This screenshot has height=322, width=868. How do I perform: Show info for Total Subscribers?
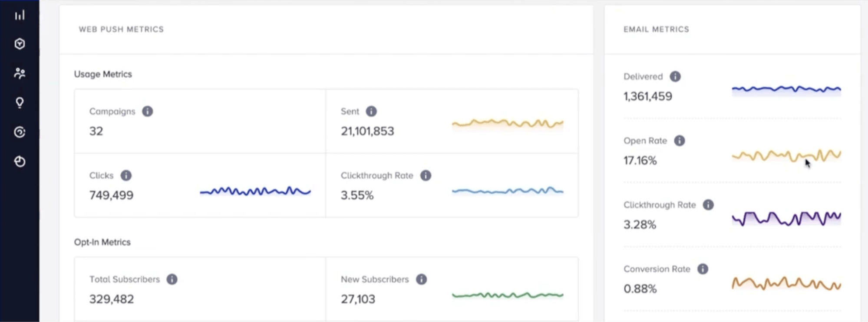(172, 279)
